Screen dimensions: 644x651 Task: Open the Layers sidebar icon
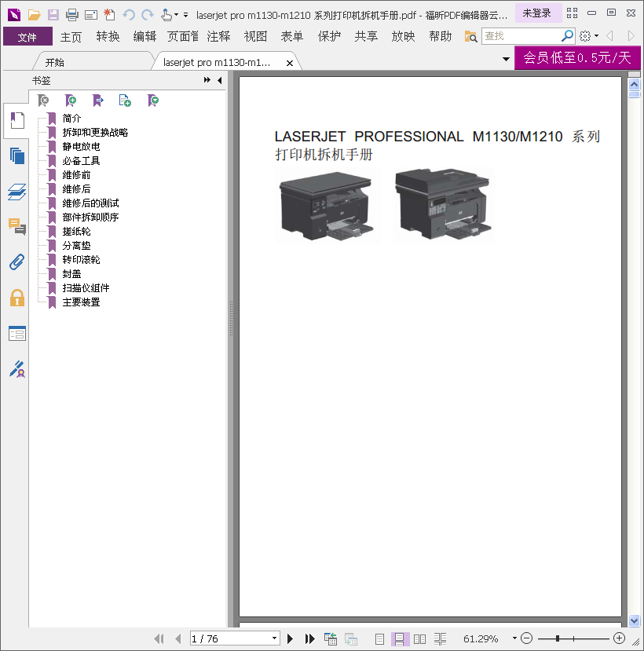(x=17, y=192)
